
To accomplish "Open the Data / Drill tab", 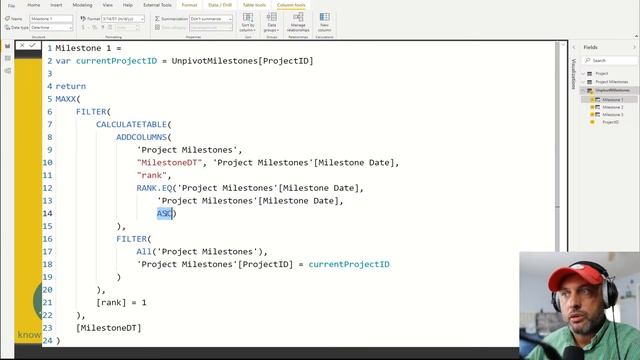I will click(220, 5).
